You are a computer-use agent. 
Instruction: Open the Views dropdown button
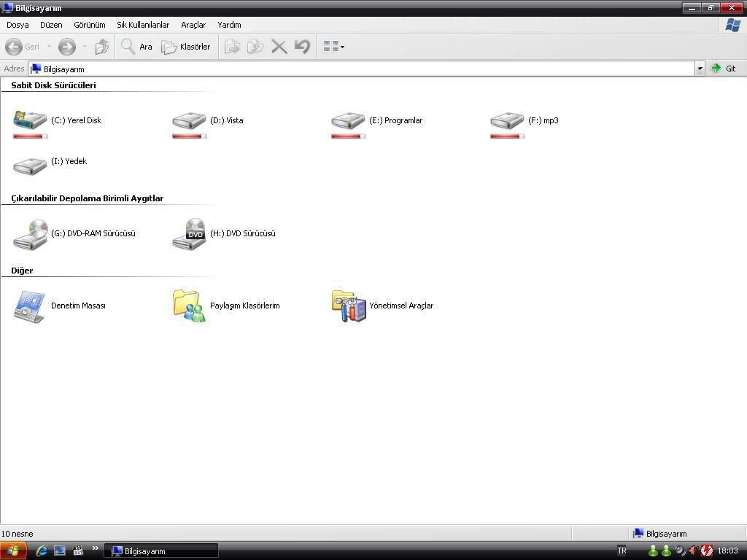pos(333,47)
